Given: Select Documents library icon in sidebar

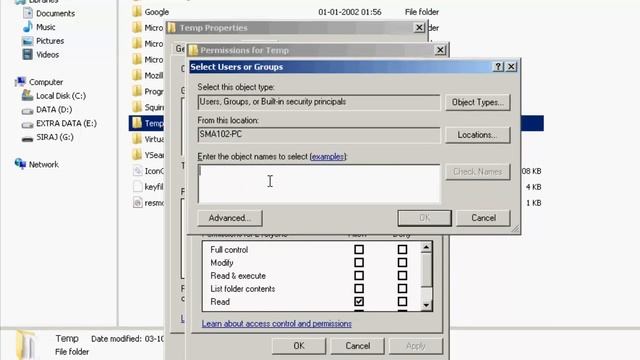Looking at the screenshot, I should tap(28, 13).
